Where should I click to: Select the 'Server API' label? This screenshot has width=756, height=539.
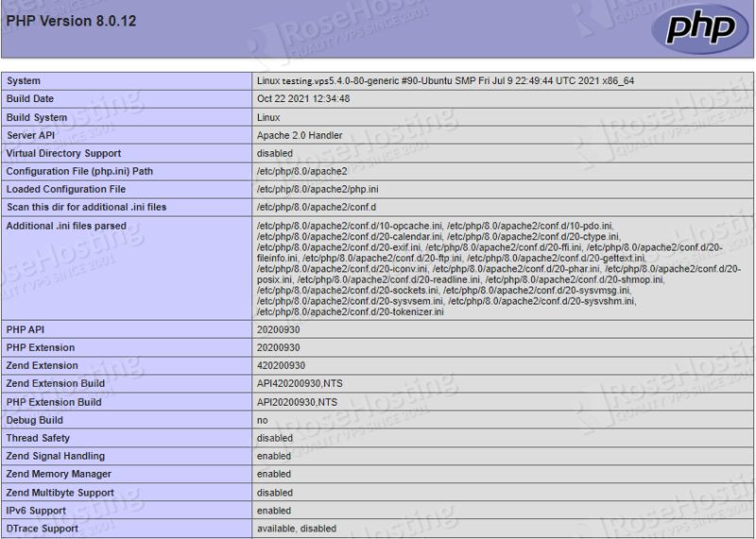pos(30,135)
